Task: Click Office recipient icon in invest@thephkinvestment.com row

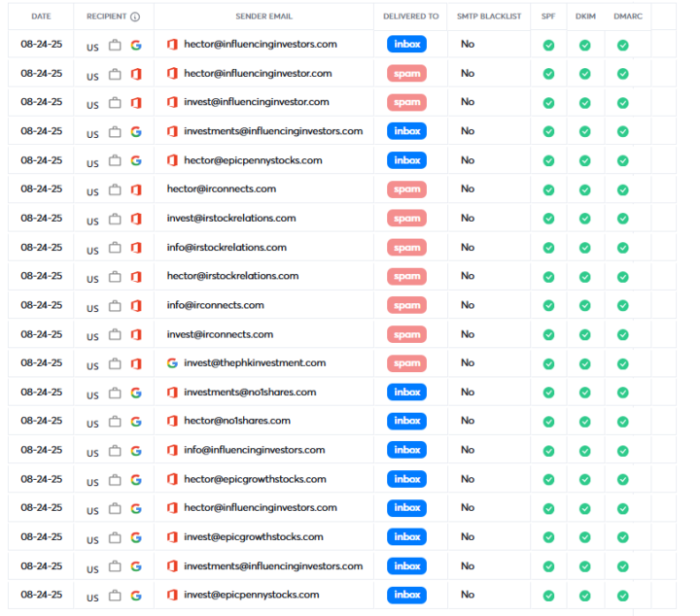Action: [136, 364]
